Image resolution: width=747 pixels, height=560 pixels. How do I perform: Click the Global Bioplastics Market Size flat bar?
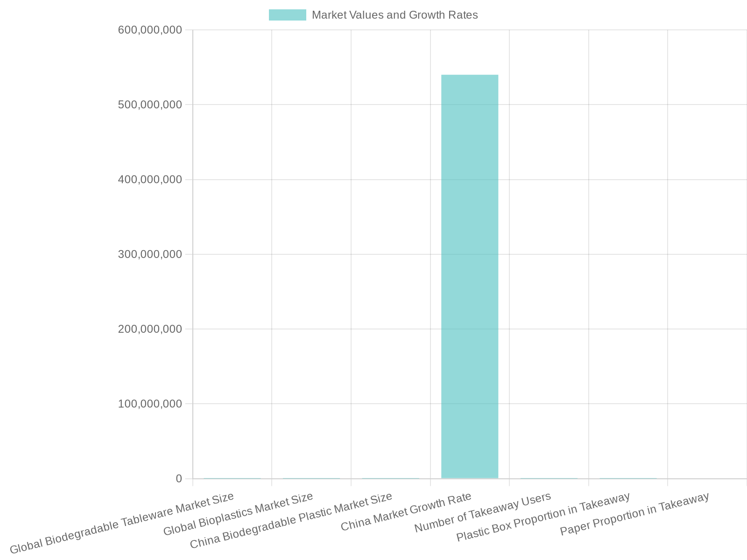click(x=311, y=478)
